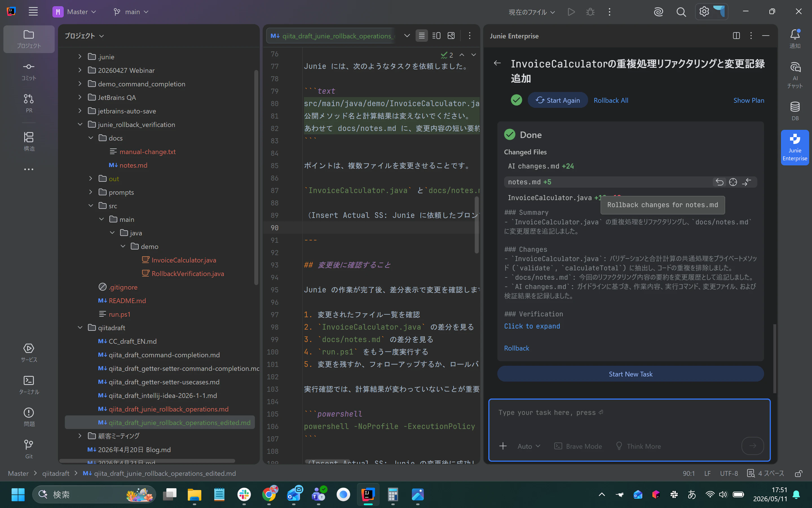
Task: Click the plus icon in task input
Action: coord(503,446)
